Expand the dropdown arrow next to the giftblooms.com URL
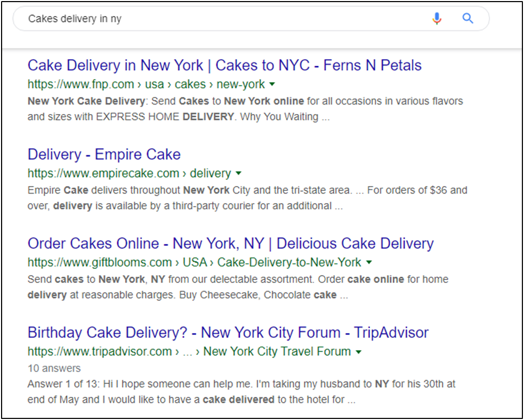Viewport: 524px width, 420px height. click(369, 263)
